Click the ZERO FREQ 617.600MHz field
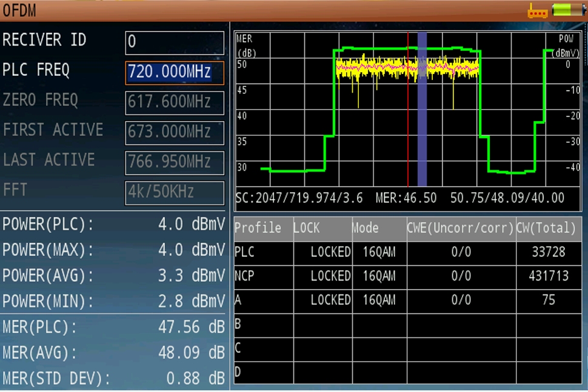This screenshot has height=392, width=588. coord(175,102)
